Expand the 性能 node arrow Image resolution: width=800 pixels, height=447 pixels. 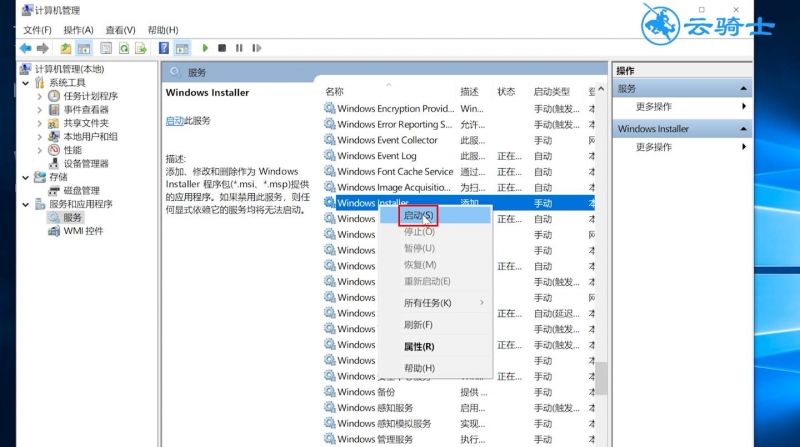pos(40,150)
